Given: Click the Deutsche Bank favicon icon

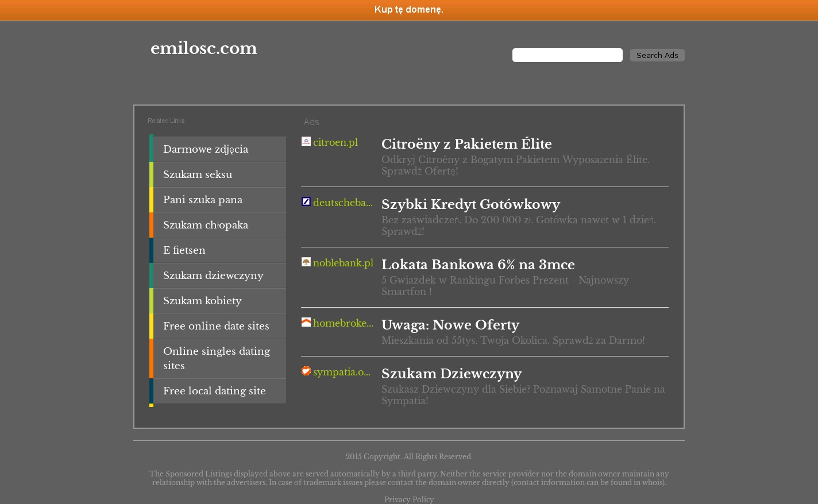Looking at the screenshot, I should point(306,201).
